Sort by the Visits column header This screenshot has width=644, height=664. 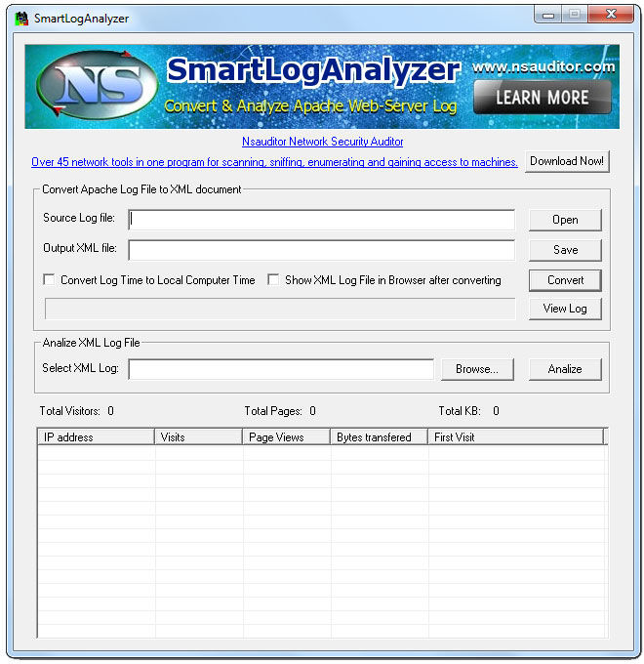[x=198, y=437]
